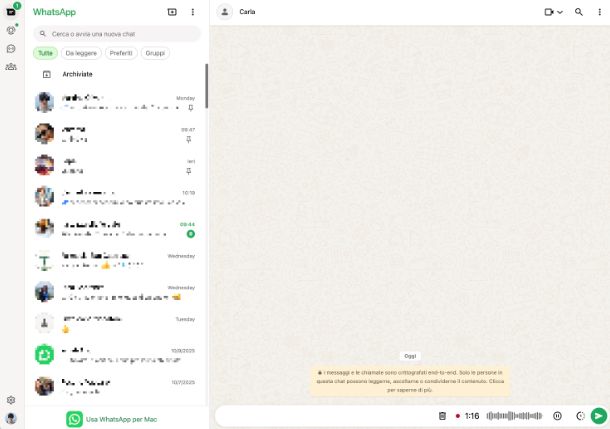The image size is (610, 429).
Task: Open the chat dated 10/7/2025
Action: tap(116, 386)
